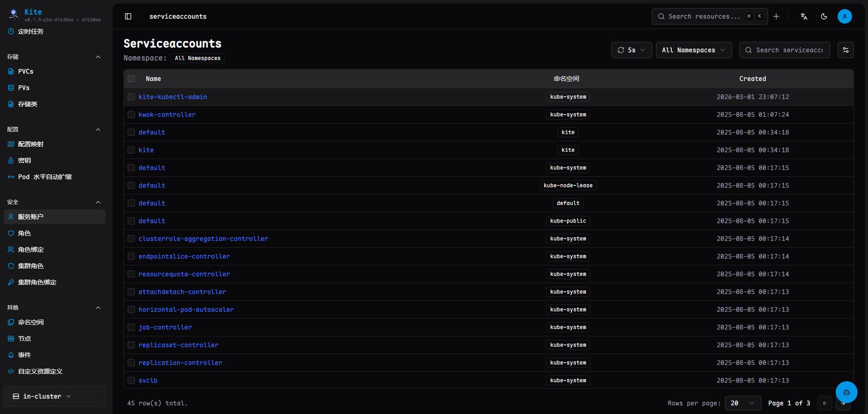
Task: Open 命名空间 namespaces page
Action: tap(55, 322)
